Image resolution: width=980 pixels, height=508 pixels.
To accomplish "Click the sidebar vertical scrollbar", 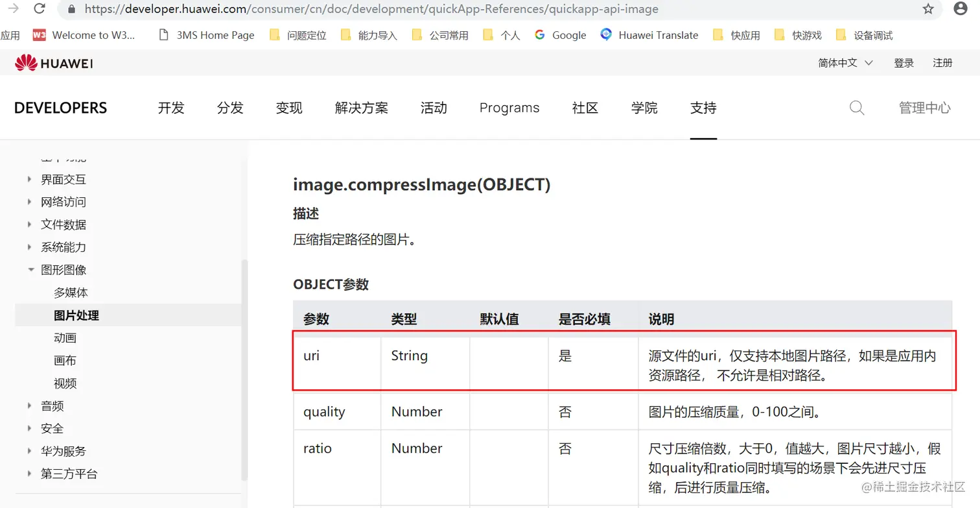I will coord(244,370).
